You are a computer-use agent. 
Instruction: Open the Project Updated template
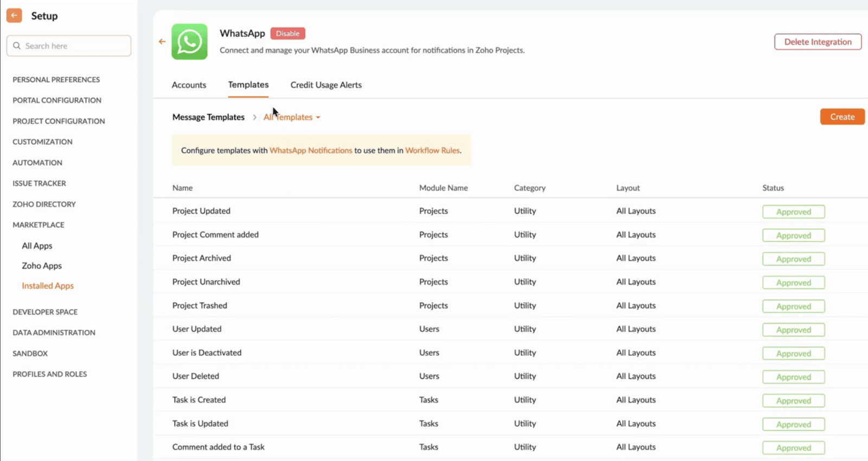click(x=201, y=211)
